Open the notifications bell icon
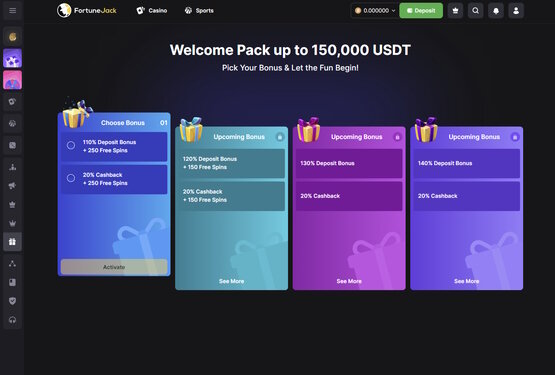 point(496,11)
